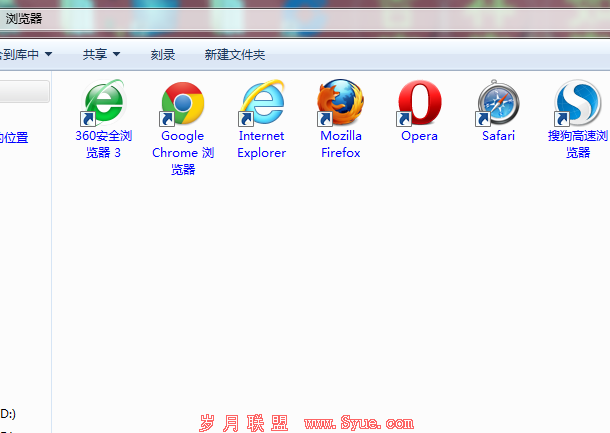Click the '360安全浏览器 3' file label
The image size is (610, 433).
tap(103, 144)
